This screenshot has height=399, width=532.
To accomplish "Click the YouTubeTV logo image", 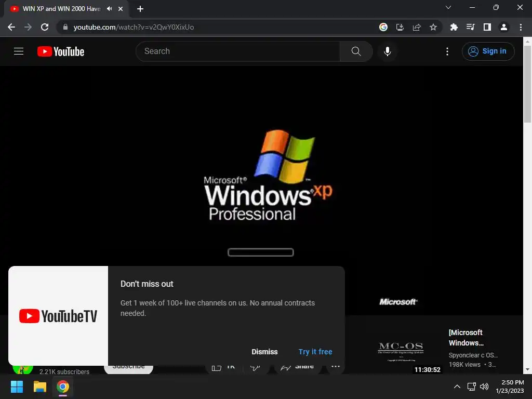I will (x=58, y=316).
